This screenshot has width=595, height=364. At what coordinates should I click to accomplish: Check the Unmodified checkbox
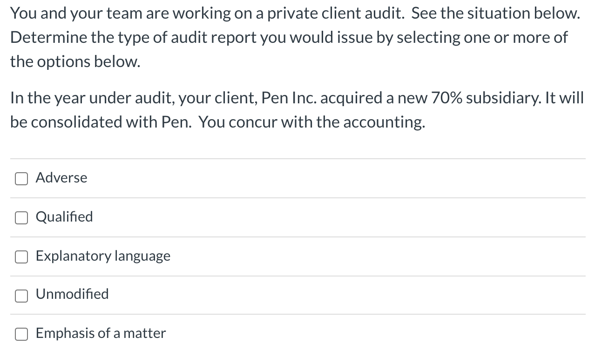tap(21, 296)
